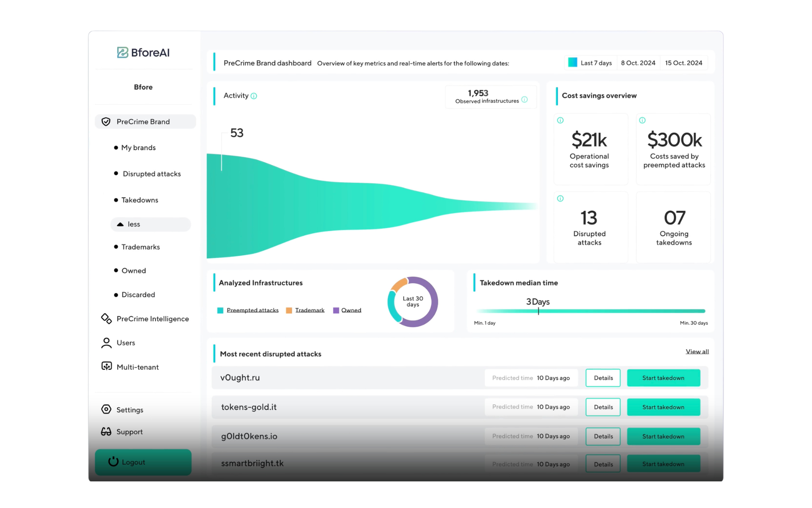Image resolution: width=812 pixels, height=508 pixels.
Task: Open Discarded sidebar item
Action: point(138,295)
